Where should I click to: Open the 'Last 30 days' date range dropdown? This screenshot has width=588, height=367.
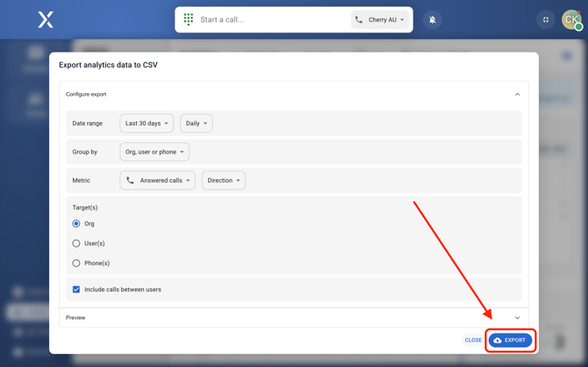(147, 124)
